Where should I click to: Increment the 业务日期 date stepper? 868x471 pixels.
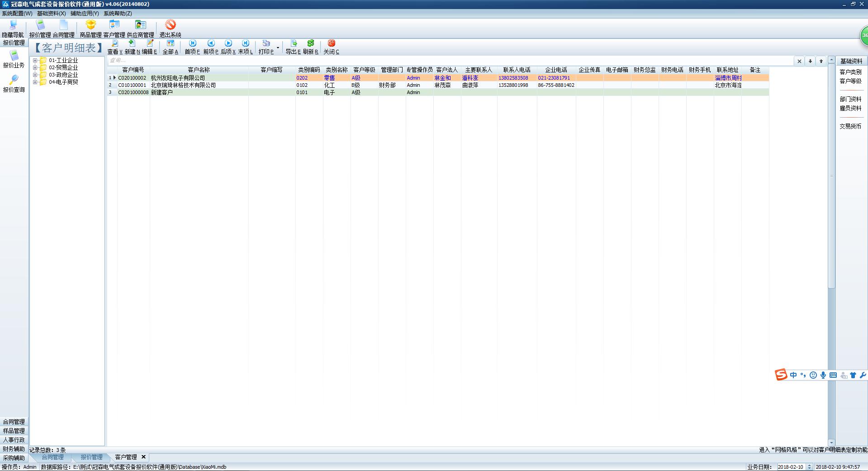point(810,465)
